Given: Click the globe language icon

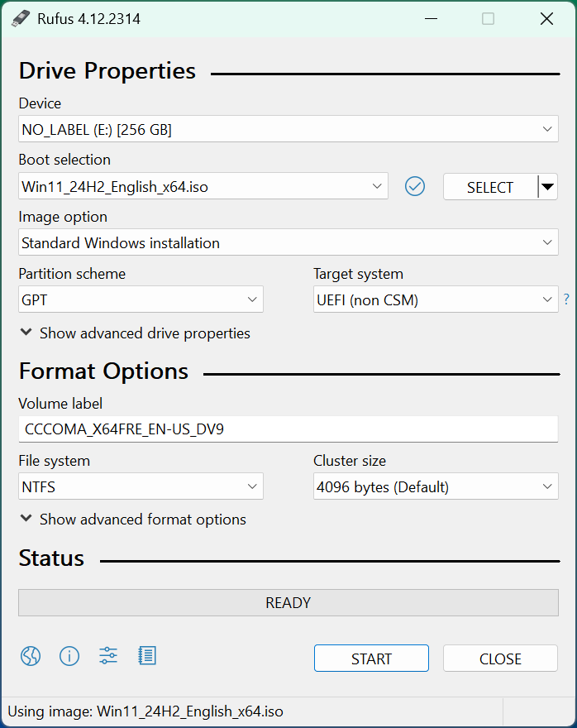Looking at the screenshot, I should click(x=31, y=656).
